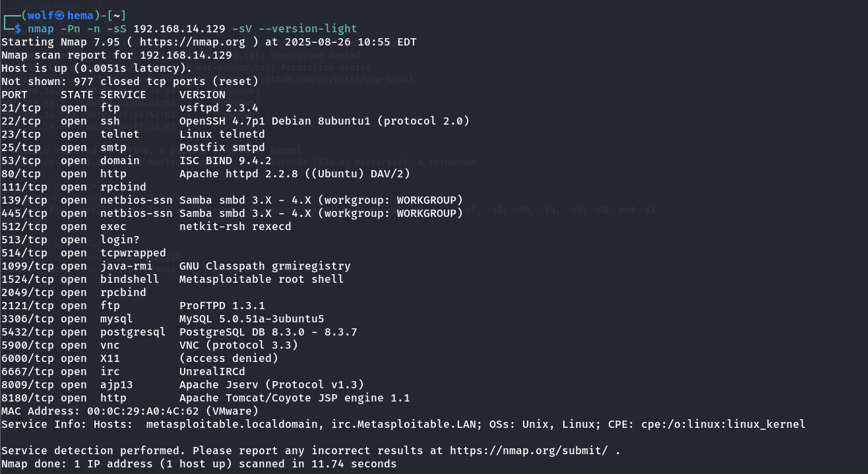Image resolution: width=868 pixels, height=474 pixels.
Task: Click the PostgreSQL DB 8.3.0 - 8.3.7 text
Action: coord(268,332)
